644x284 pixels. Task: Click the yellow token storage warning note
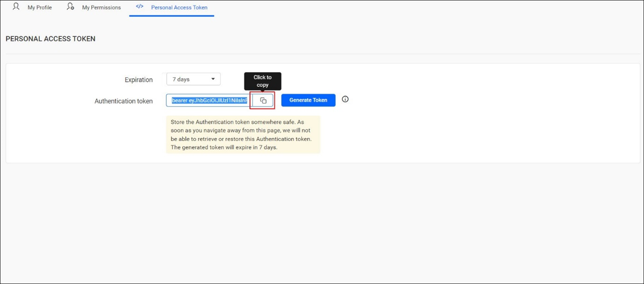coord(243,135)
